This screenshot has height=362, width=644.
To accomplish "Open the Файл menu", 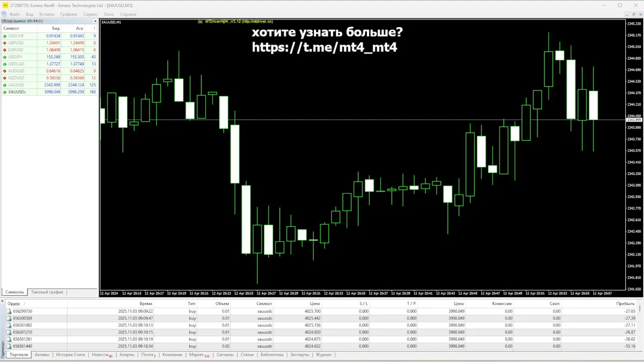I will coord(15,15).
